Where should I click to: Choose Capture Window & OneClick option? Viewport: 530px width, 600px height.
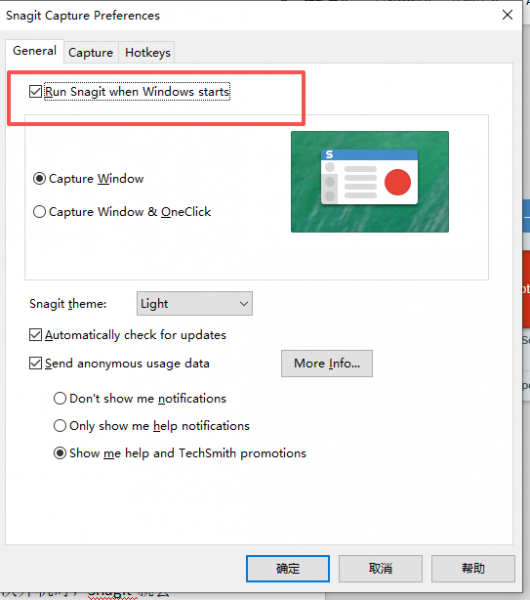pyautogui.click(x=39, y=212)
